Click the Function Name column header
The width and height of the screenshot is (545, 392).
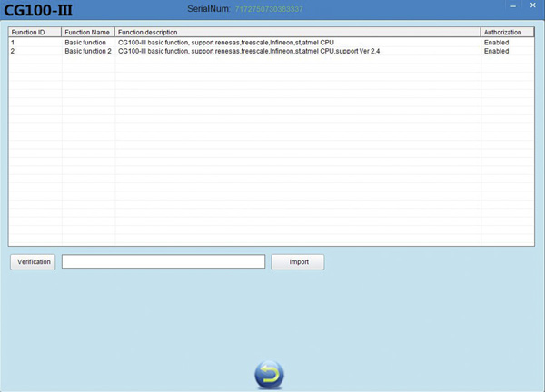(88, 33)
